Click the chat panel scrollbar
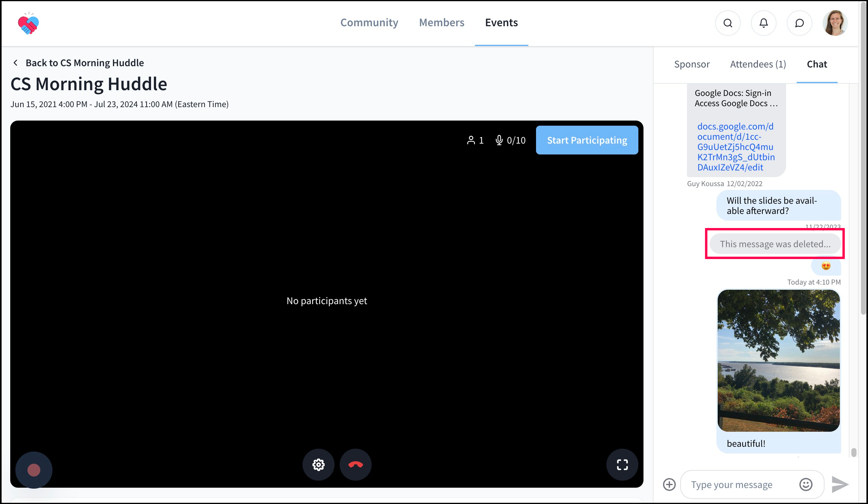The image size is (868, 504). coord(853,452)
